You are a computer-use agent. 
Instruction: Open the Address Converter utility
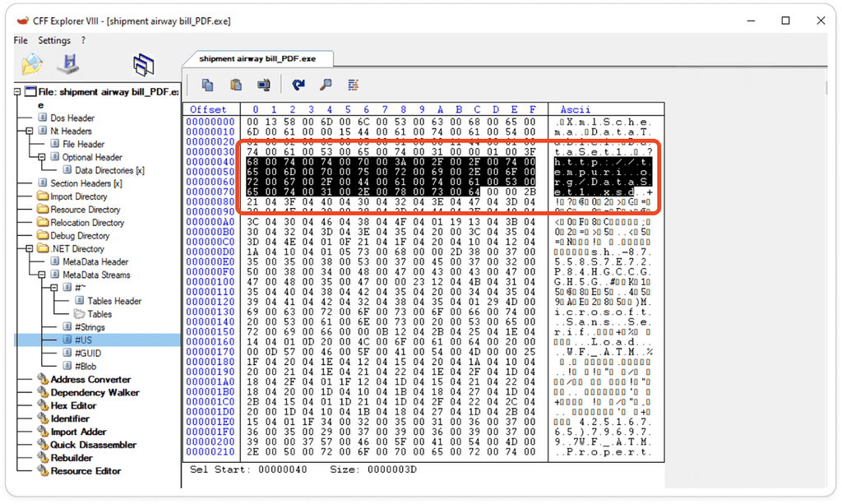pyautogui.click(x=90, y=379)
